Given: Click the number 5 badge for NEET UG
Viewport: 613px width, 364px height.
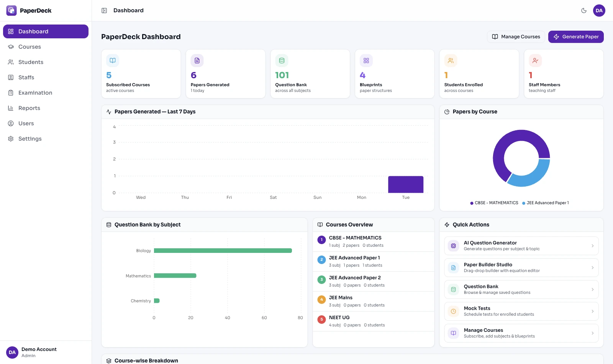Looking at the screenshot, I should coord(322,320).
